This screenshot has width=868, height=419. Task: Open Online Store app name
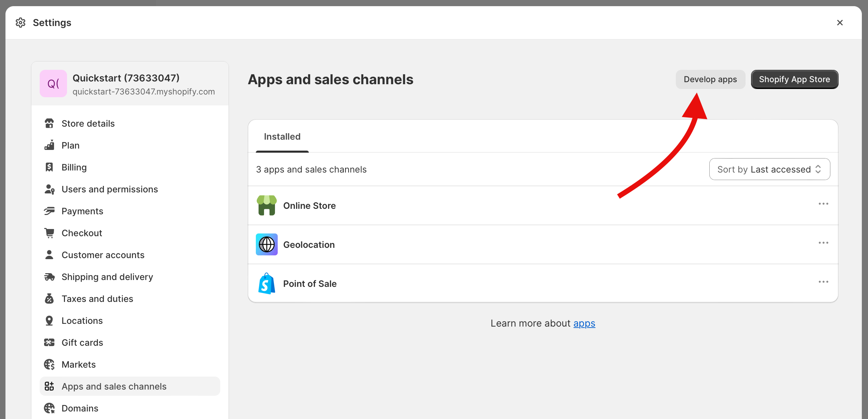310,206
